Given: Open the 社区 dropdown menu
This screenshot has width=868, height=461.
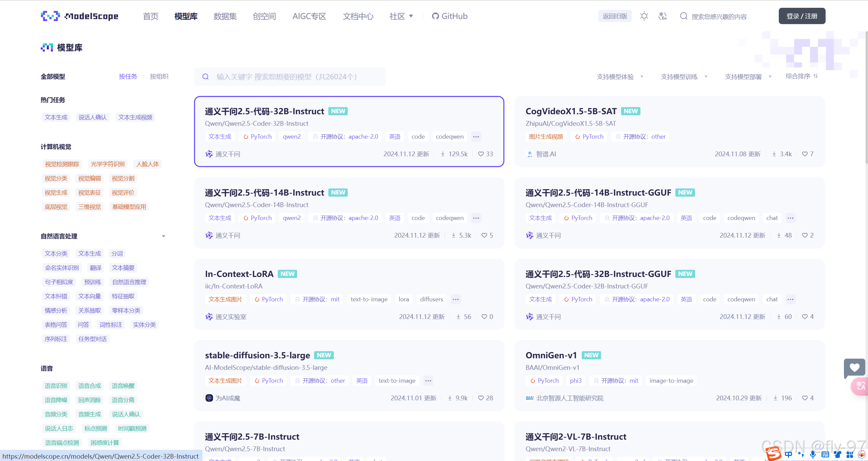Looking at the screenshot, I should point(401,16).
